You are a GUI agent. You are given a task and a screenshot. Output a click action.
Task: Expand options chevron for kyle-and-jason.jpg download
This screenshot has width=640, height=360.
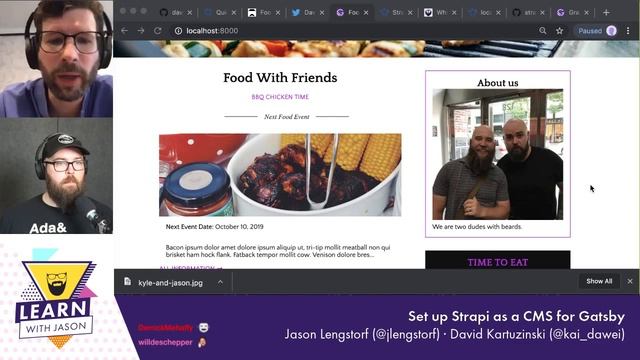(220, 282)
